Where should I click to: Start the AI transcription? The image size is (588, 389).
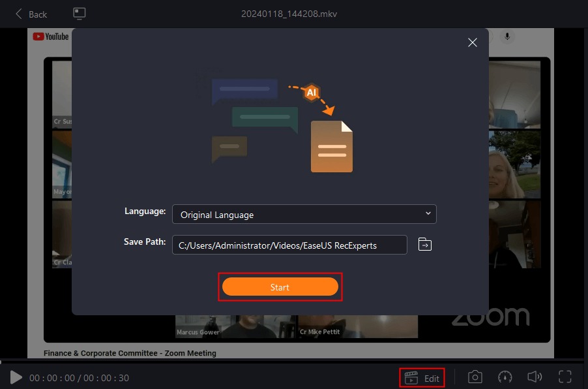point(280,287)
